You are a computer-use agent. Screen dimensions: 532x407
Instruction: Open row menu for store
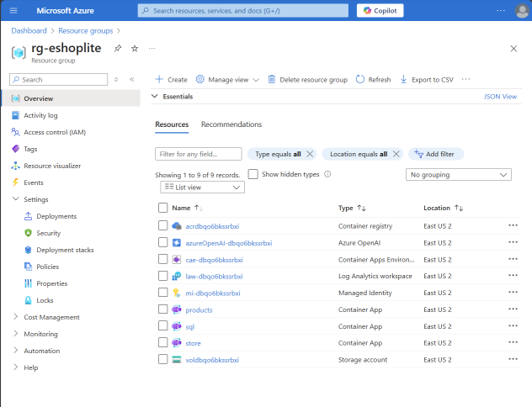513,342
